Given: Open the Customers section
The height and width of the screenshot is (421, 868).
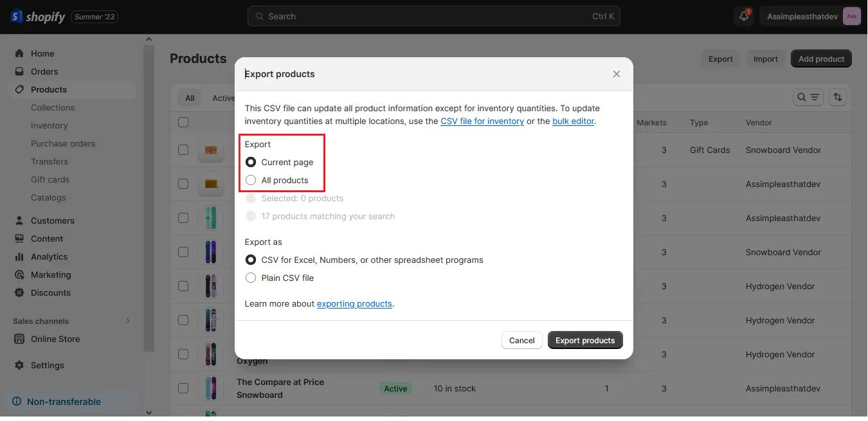Looking at the screenshot, I should tap(52, 220).
